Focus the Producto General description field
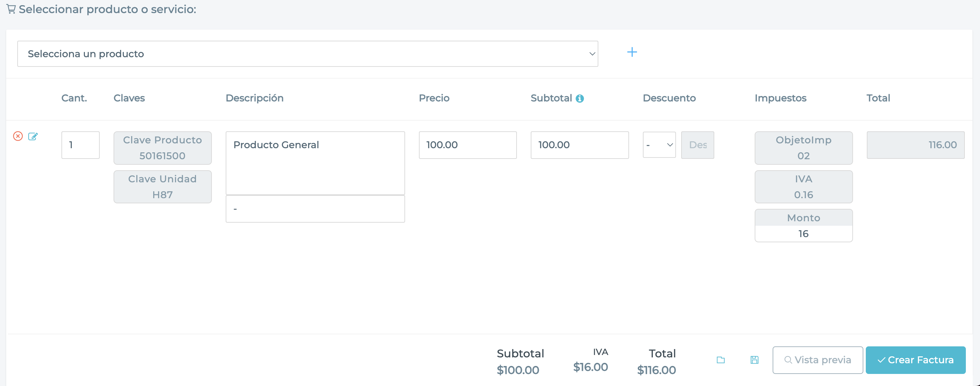 (x=315, y=163)
